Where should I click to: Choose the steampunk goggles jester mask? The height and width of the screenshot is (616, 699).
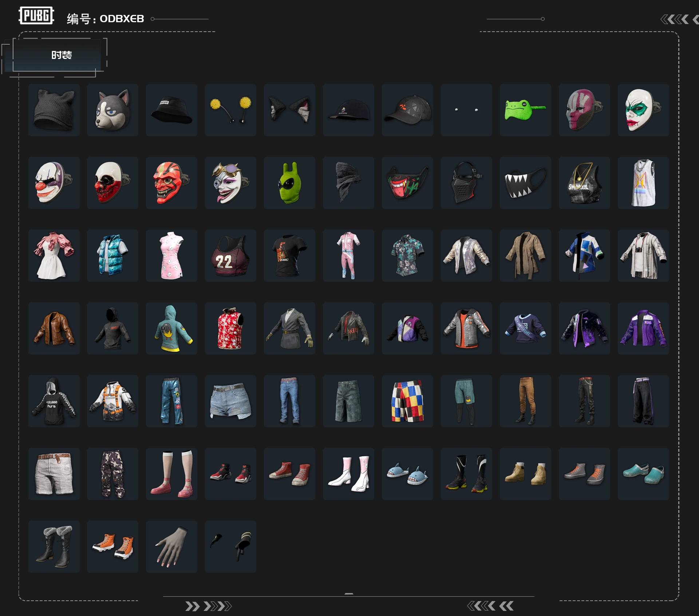(230, 183)
